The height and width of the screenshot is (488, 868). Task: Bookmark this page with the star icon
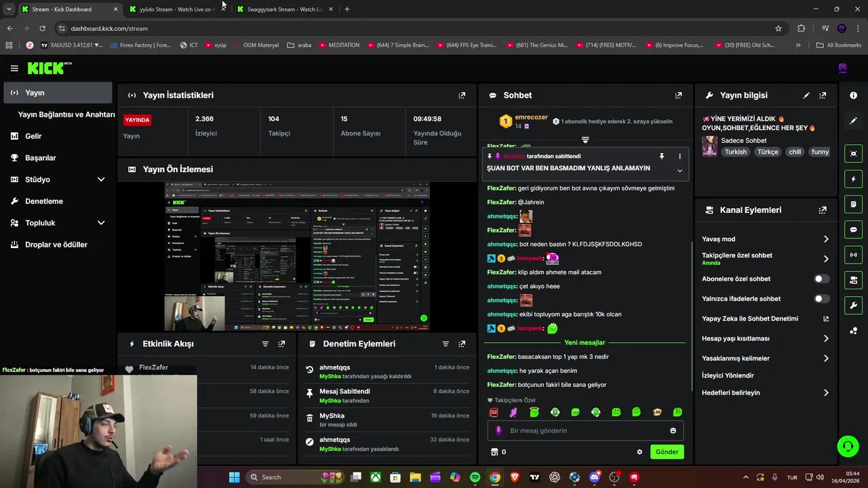[778, 28]
